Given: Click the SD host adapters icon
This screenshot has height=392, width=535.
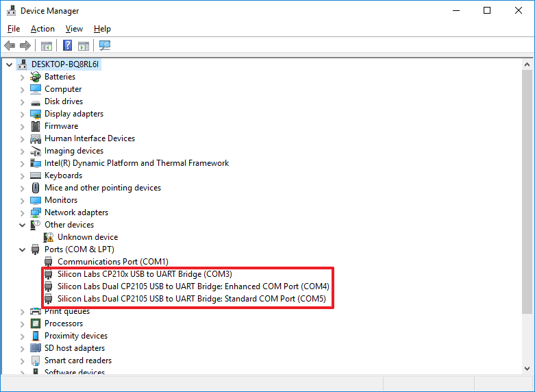Looking at the screenshot, I should (x=36, y=348).
